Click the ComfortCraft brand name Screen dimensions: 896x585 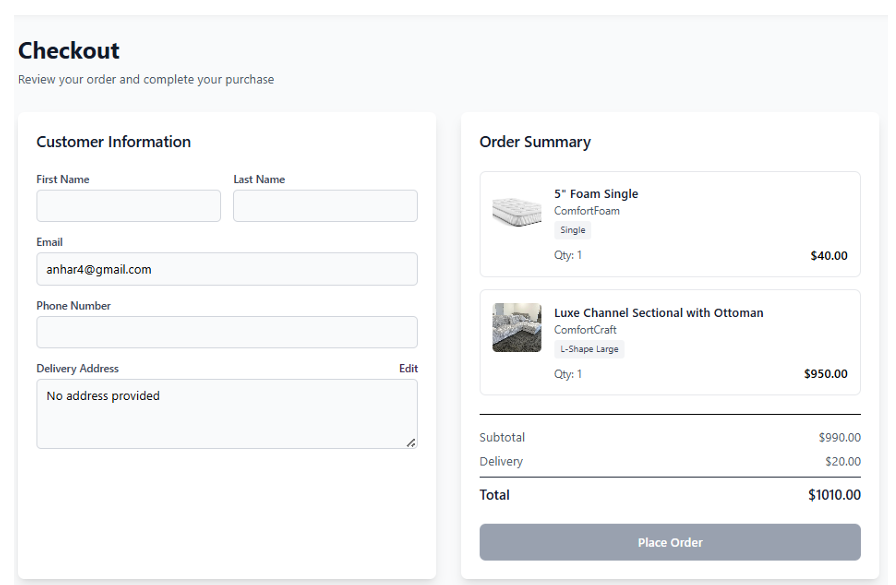click(585, 330)
